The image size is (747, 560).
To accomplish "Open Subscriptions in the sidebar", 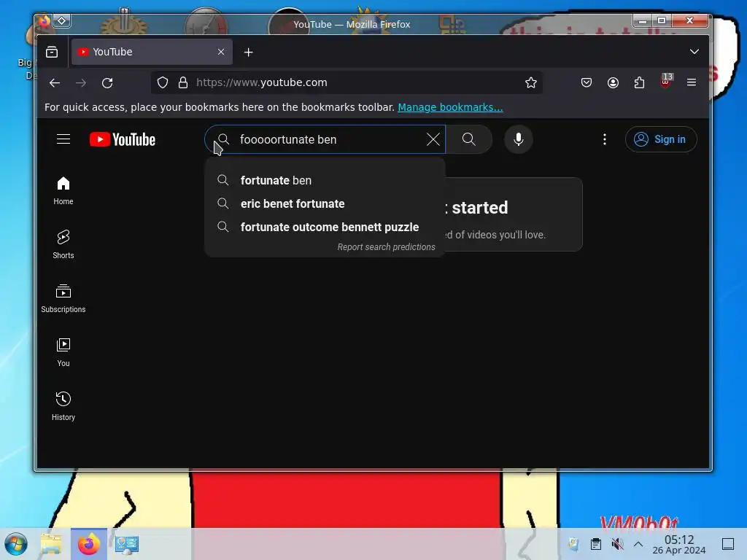I will [x=63, y=298].
